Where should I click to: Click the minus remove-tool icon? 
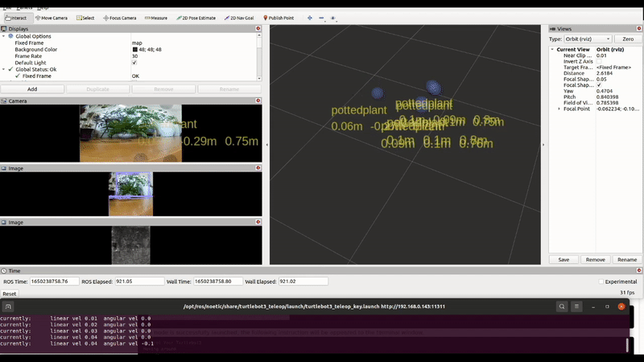pos(321,18)
